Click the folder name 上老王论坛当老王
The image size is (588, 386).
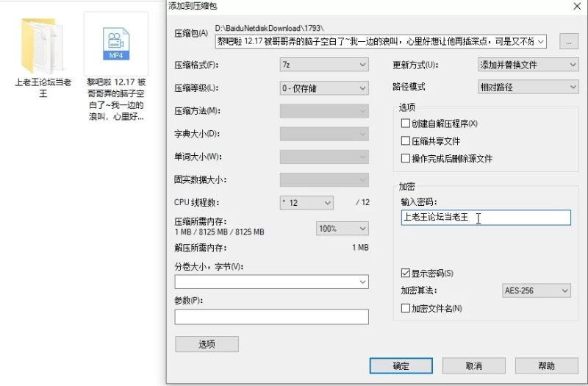point(43,87)
